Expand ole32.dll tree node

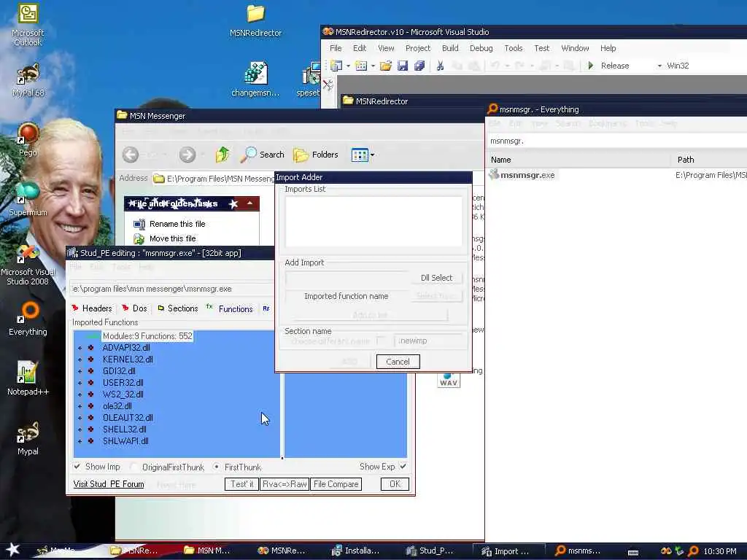pyautogui.click(x=80, y=406)
